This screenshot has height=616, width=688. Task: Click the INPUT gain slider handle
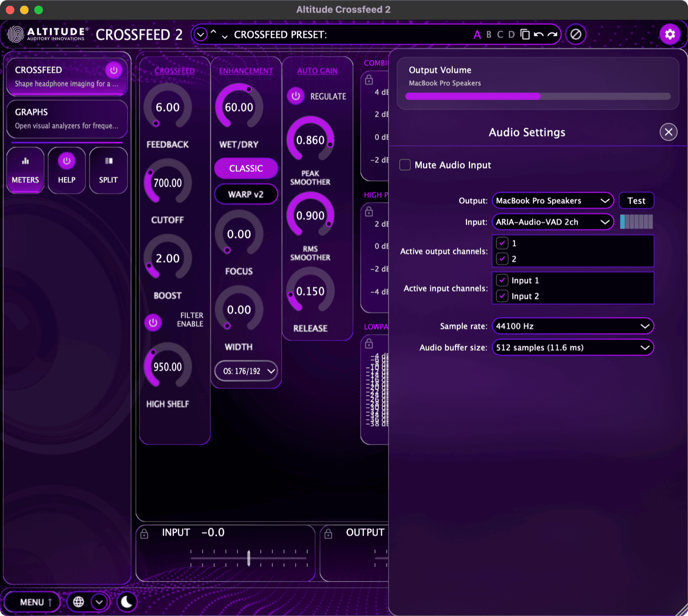click(248, 558)
